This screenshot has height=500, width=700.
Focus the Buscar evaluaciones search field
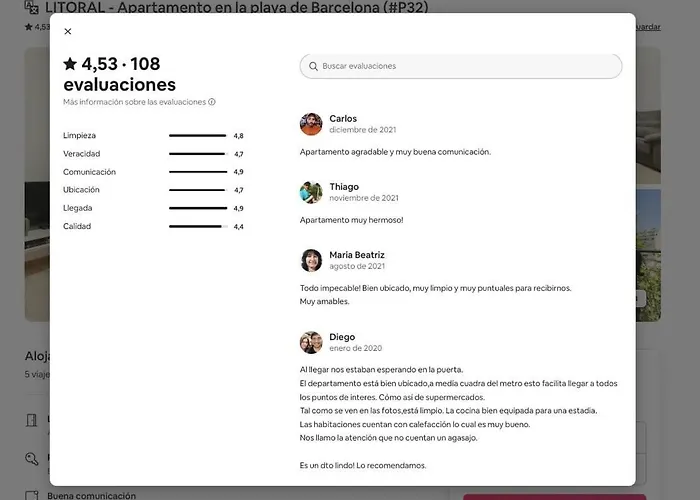461,66
